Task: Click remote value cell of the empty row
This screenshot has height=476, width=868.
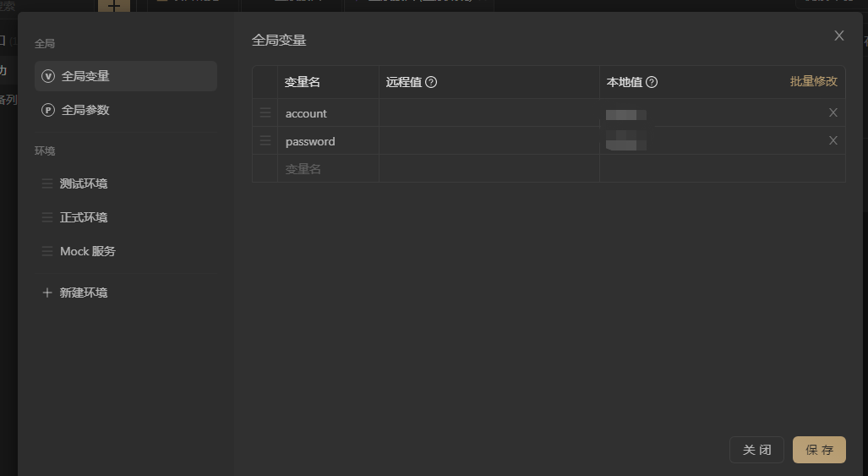Action: coord(489,168)
